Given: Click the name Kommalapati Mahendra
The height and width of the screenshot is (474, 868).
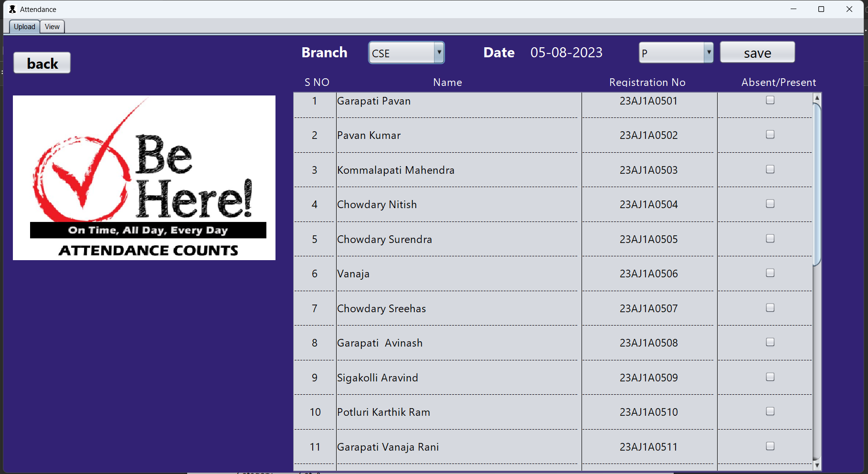Looking at the screenshot, I should tap(396, 170).
